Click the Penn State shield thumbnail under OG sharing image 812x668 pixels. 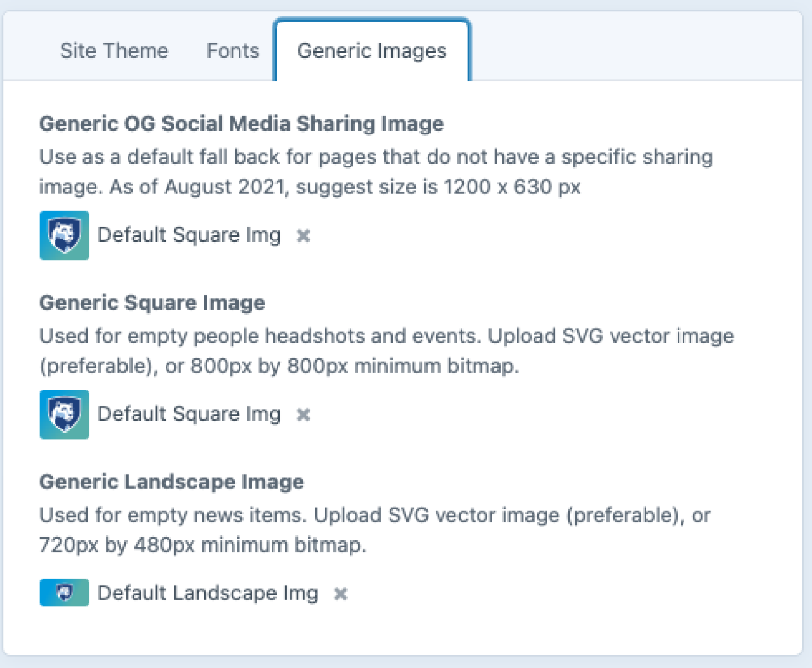tap(64, 235)
